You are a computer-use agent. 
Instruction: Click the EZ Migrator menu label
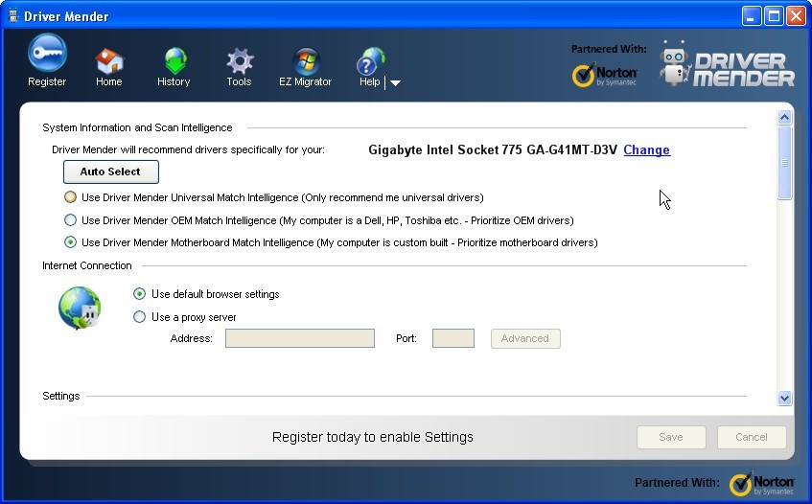coord(305,81)
